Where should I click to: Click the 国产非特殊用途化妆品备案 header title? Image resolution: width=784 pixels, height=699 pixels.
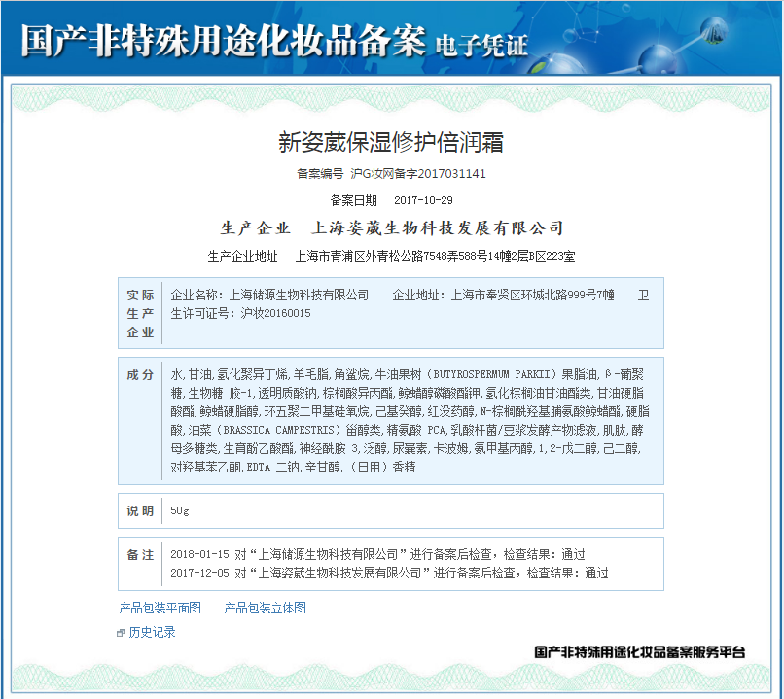coord(224,41)
